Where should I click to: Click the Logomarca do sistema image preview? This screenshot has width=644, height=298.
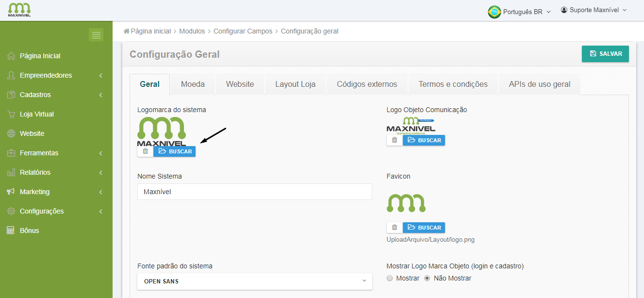tap(162, 132)
